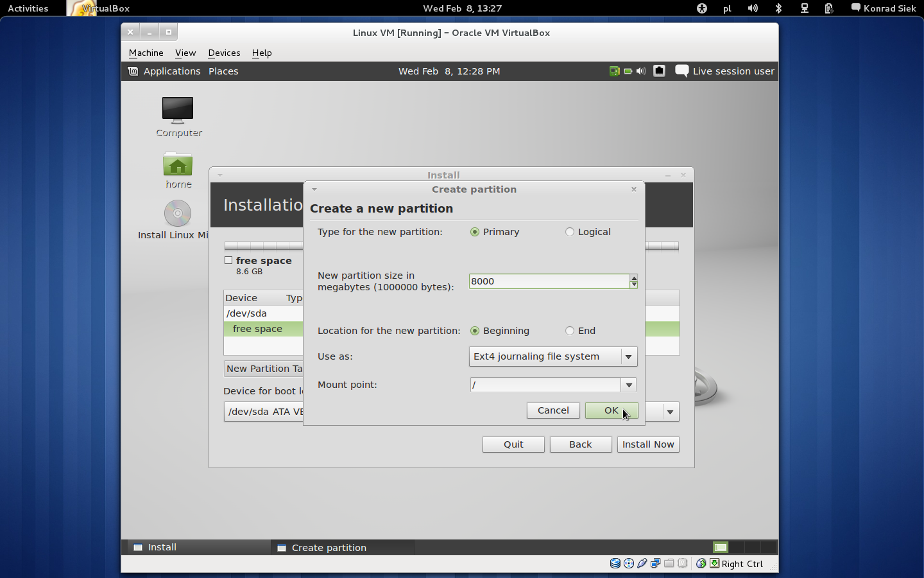Cancel the Create partition dialog

coord(553,410)
